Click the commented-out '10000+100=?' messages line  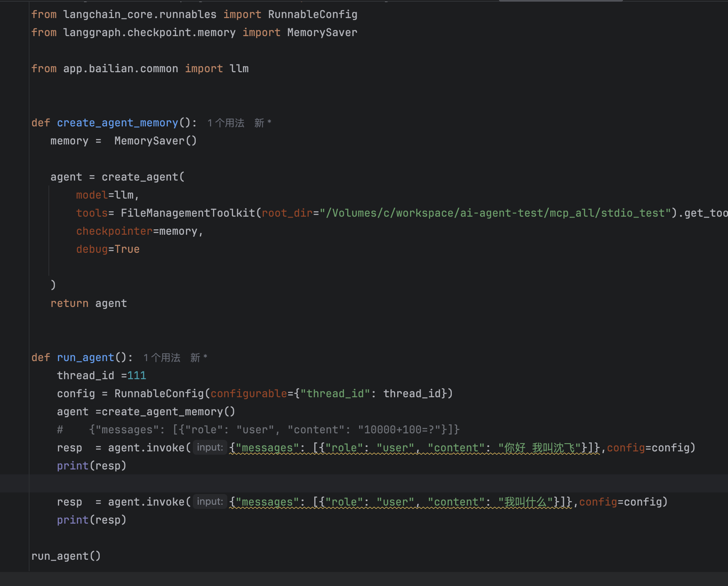pyautogui.click(x=274, y=430)
